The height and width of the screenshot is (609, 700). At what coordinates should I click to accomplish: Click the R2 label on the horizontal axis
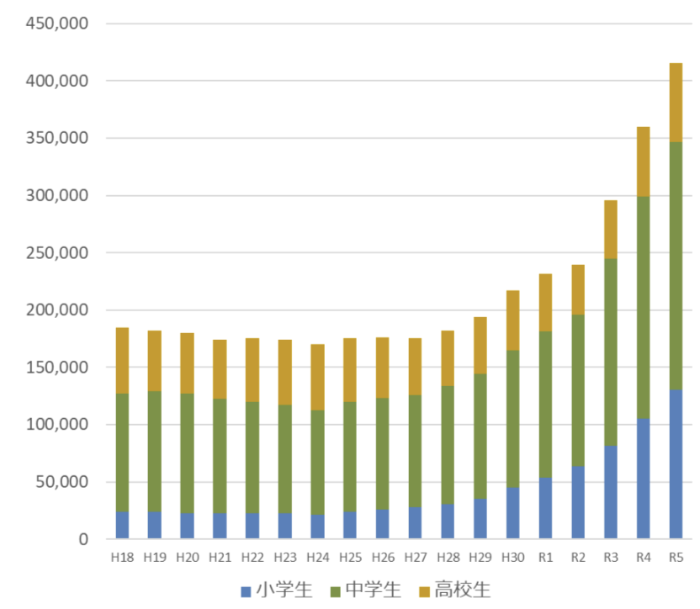[578, 556]
